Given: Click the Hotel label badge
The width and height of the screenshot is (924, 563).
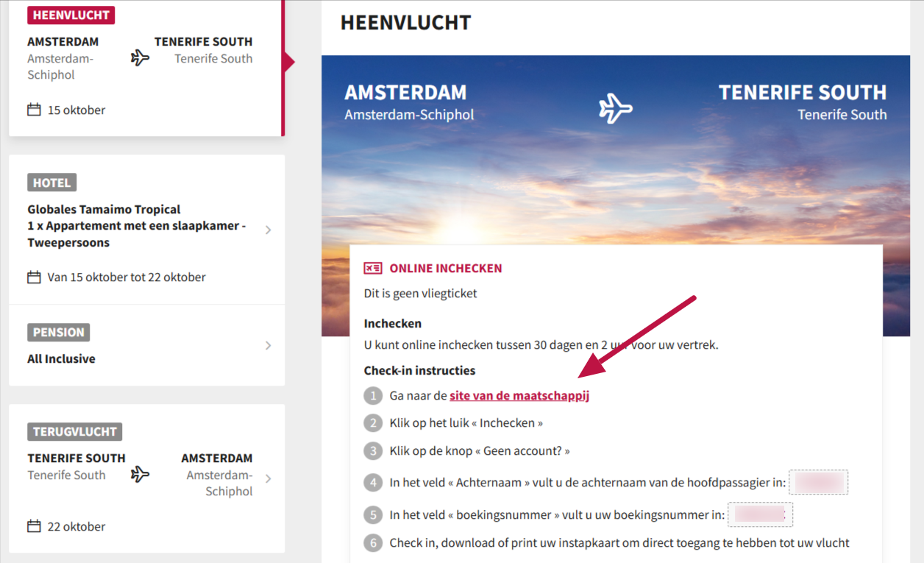Looking at the screenshot, I should pos(51,183).
